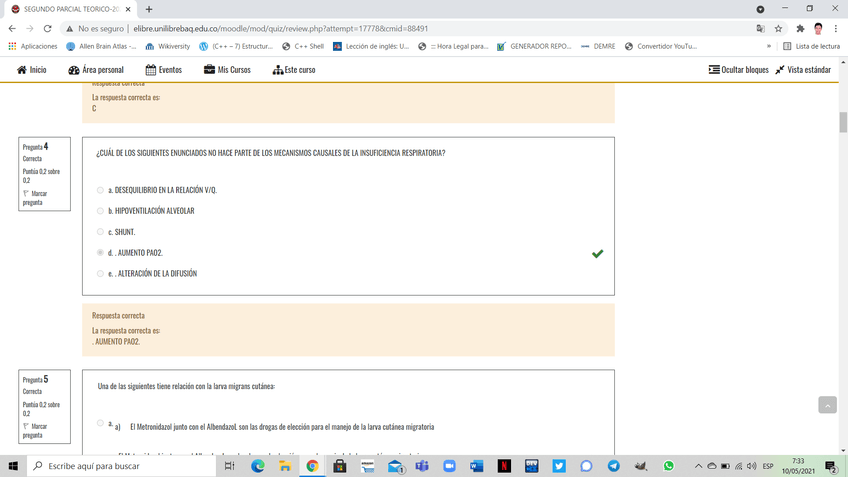
Task: Open a new browser tab
Action: pos(149,9)
